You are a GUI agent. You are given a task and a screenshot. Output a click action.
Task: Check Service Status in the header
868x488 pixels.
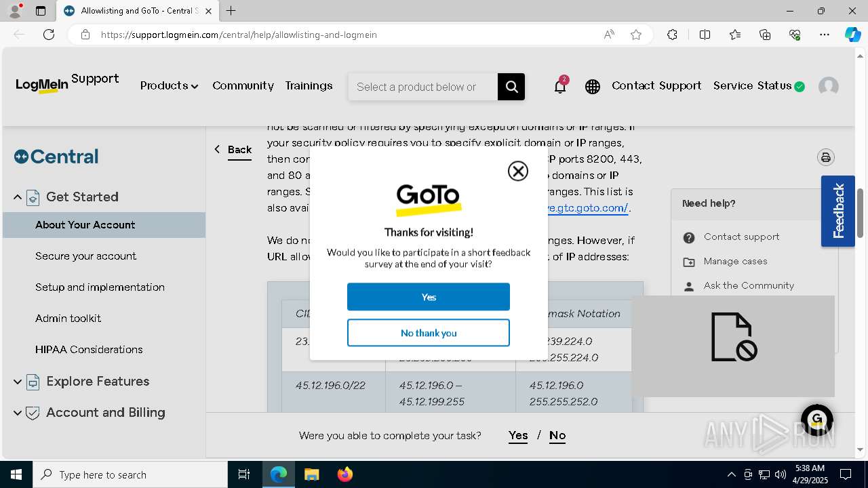759,85
